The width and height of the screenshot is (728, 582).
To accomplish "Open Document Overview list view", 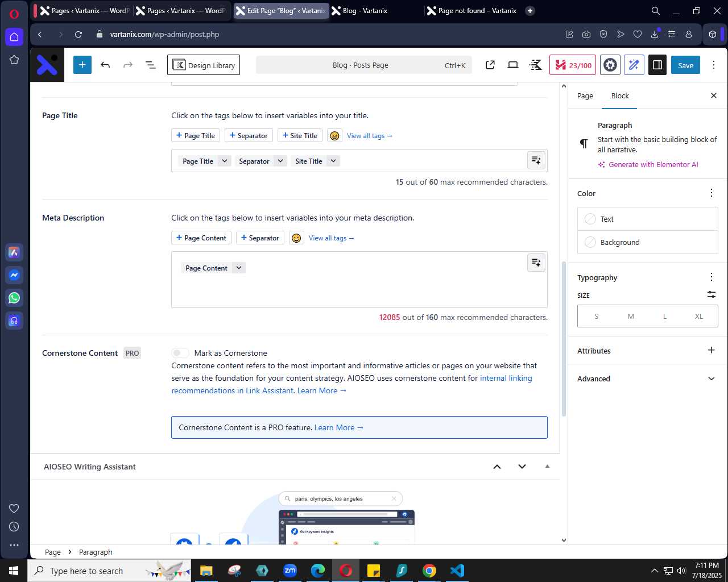I will tap(151, 65).
